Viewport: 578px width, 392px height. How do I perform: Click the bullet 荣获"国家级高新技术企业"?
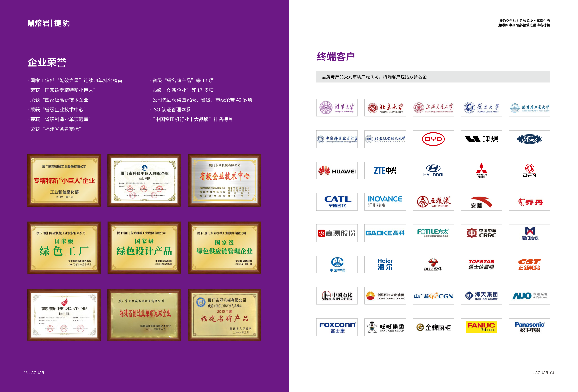pyautogui.click(x=59, y=100)
